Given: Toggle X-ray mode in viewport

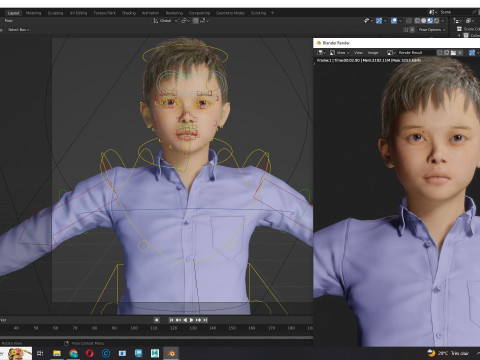Looking at the screenshot, I should point(409,21).
